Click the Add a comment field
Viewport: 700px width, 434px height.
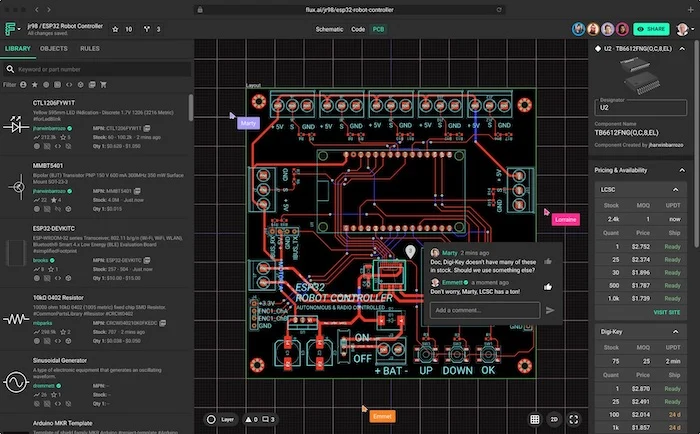(x=485, y=310)
